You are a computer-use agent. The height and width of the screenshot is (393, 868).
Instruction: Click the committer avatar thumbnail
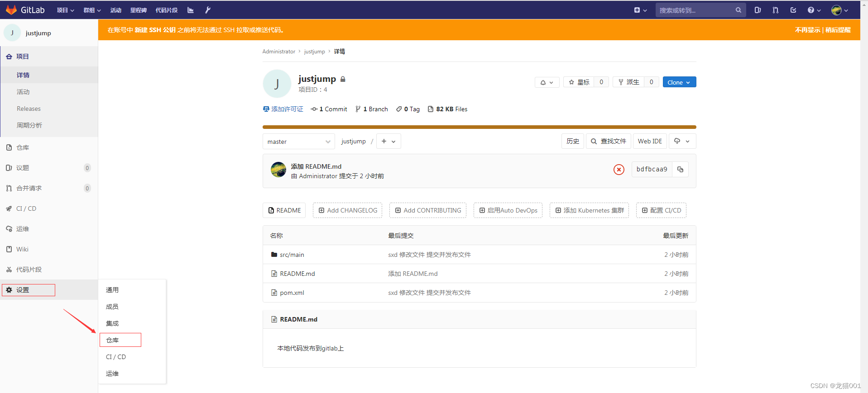tap(278, 170)
